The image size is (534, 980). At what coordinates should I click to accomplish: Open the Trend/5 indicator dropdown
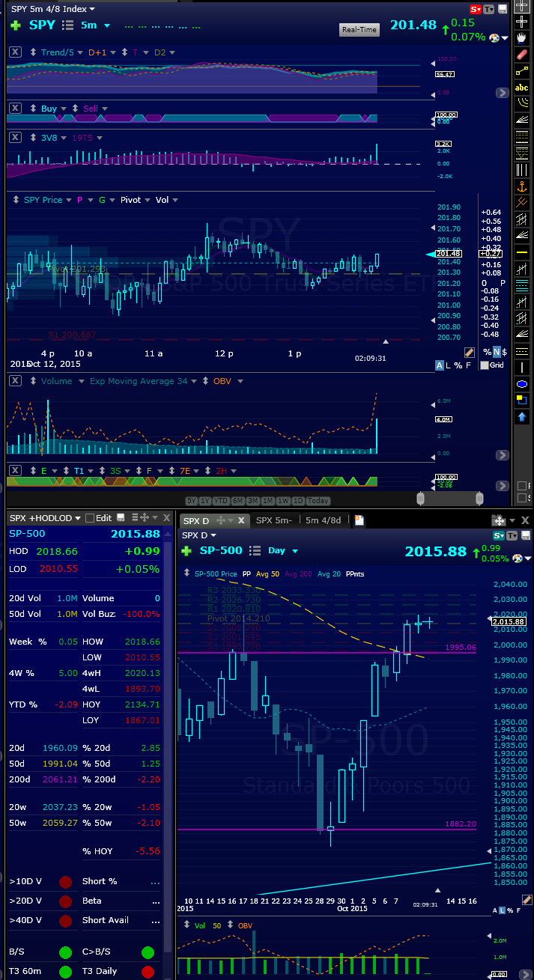point(80,52)
